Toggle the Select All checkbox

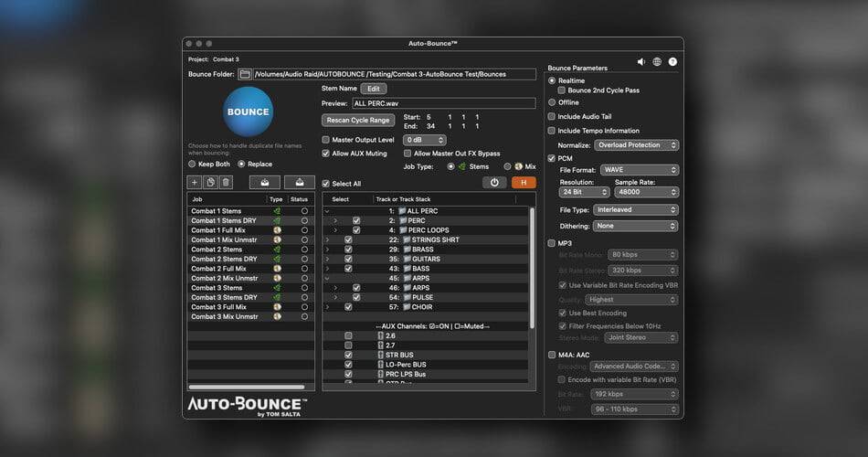(x=325, y=184)
